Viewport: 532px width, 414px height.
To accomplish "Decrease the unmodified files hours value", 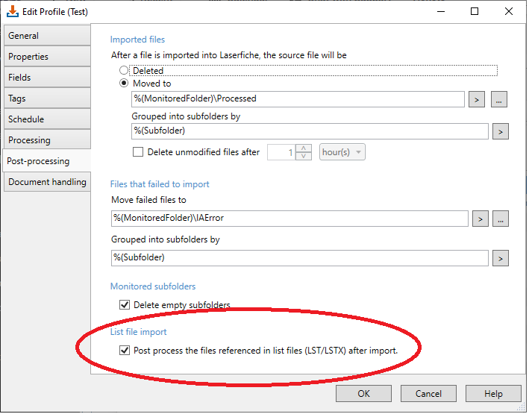I will (x=304, y=156).
